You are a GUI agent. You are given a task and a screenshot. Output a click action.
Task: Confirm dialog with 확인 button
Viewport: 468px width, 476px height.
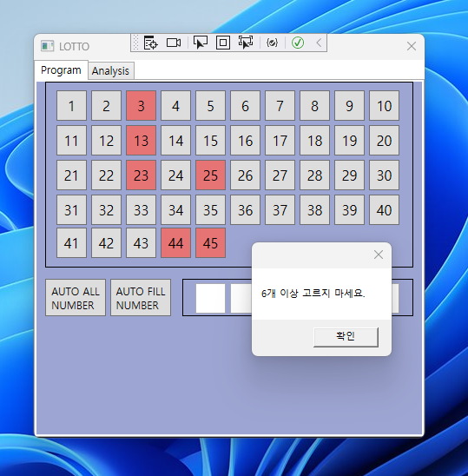point(346,337)
